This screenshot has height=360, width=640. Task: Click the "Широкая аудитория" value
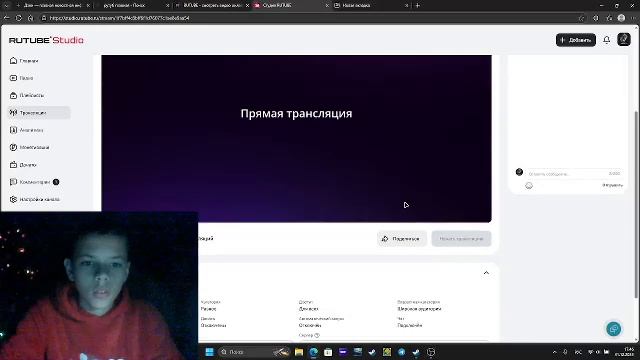click(419, 309)
